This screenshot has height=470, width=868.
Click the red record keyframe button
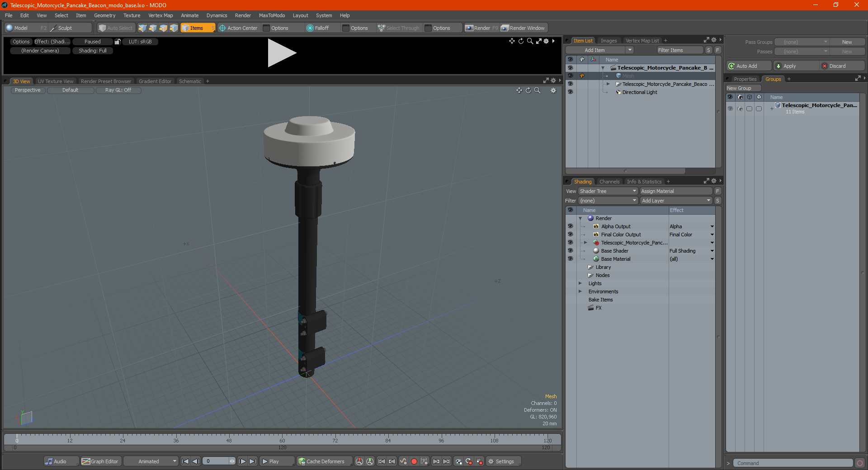(414, 461)
